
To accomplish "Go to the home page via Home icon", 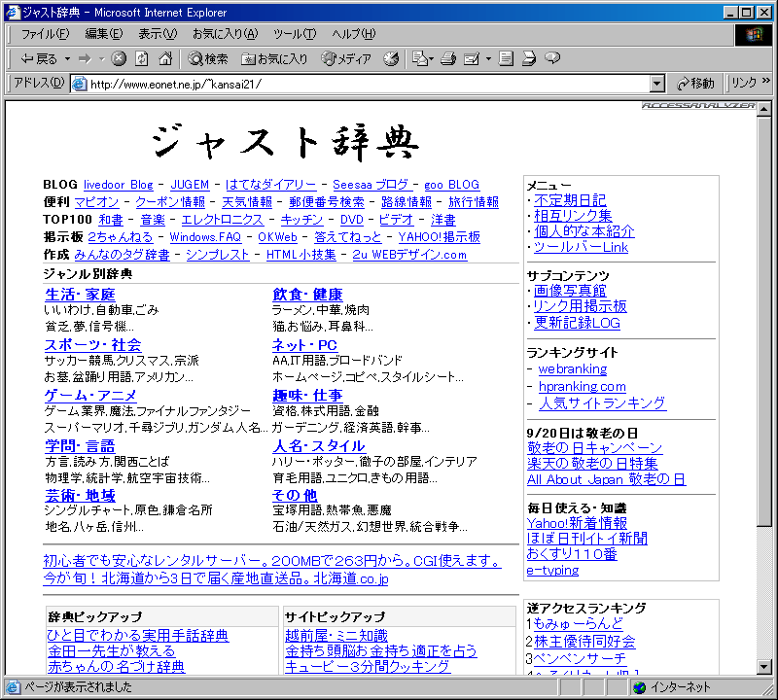I will pos(165,59).
